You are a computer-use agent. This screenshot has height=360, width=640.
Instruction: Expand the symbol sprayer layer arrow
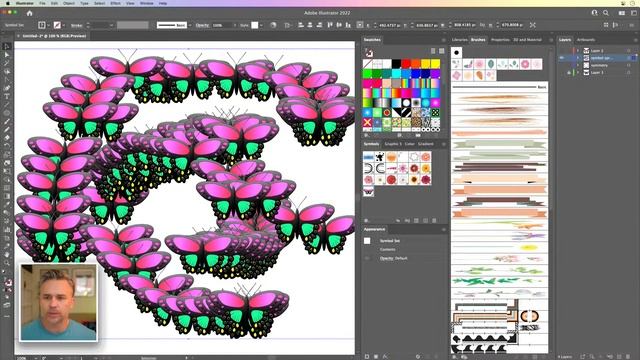point(578,58)
